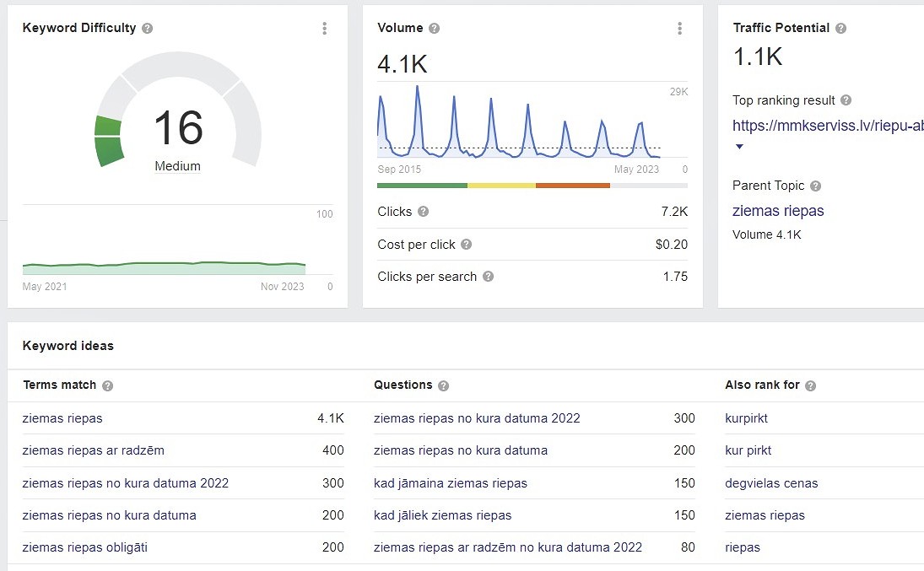
Task: Open Keyword Difficulty card three-dot menu
Action: (325, 29)
